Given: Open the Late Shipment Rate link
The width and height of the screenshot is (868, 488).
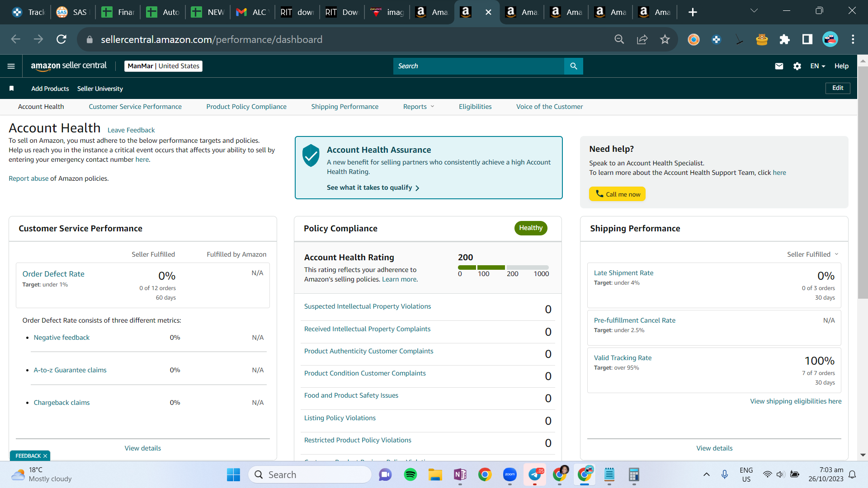Looking at the screenshot, I should click(623, 273).
